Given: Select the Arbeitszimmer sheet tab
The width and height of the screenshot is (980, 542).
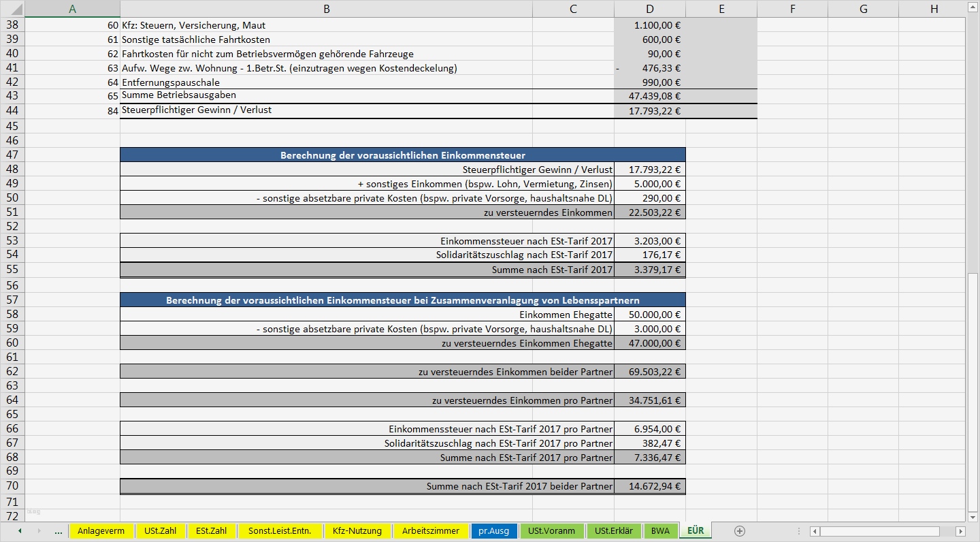Looking at the screenshot, I should pos(431,531).
